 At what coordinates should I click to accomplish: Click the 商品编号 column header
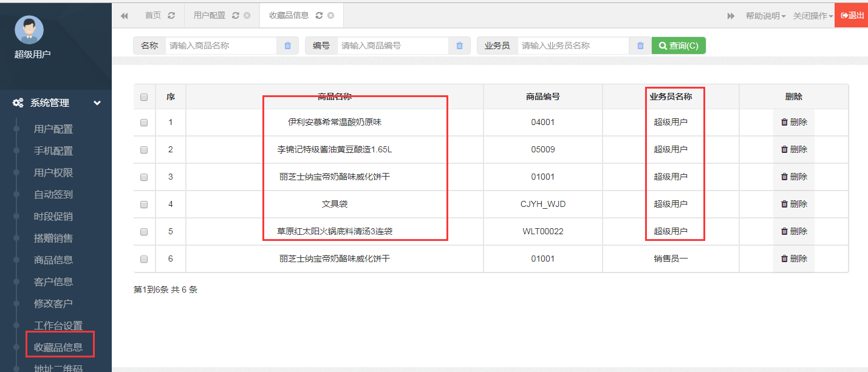point(543,96)
